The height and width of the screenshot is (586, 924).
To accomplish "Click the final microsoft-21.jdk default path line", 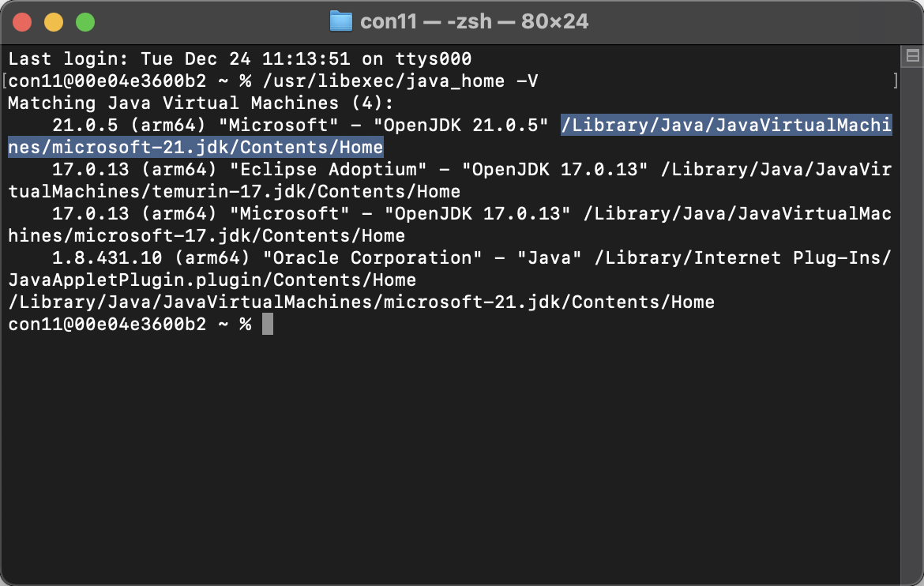I will pyautogui.click(x=361, y=302).
